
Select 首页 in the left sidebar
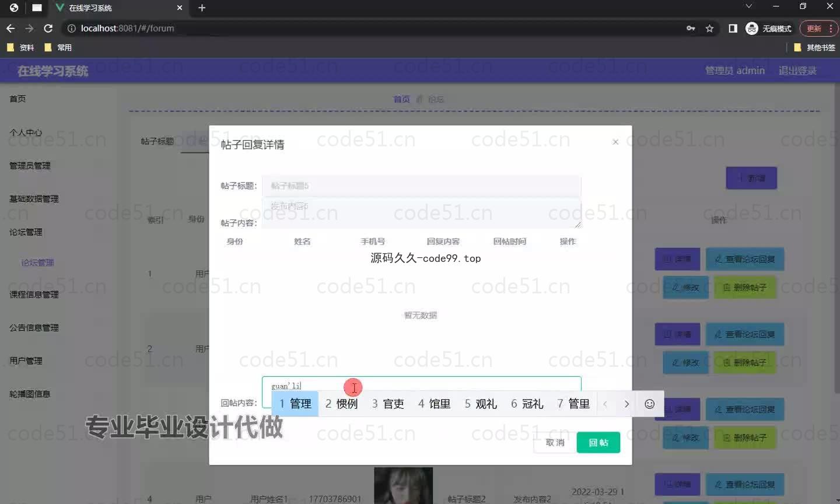(17, 99)
